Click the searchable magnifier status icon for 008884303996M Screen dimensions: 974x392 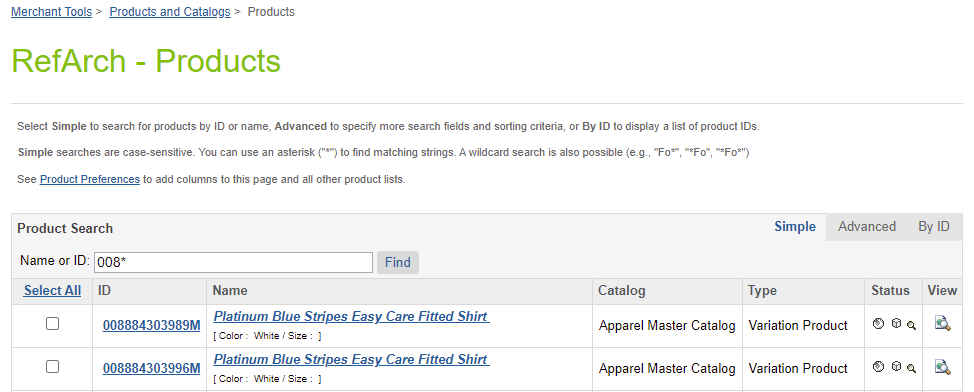pos(911,368)
